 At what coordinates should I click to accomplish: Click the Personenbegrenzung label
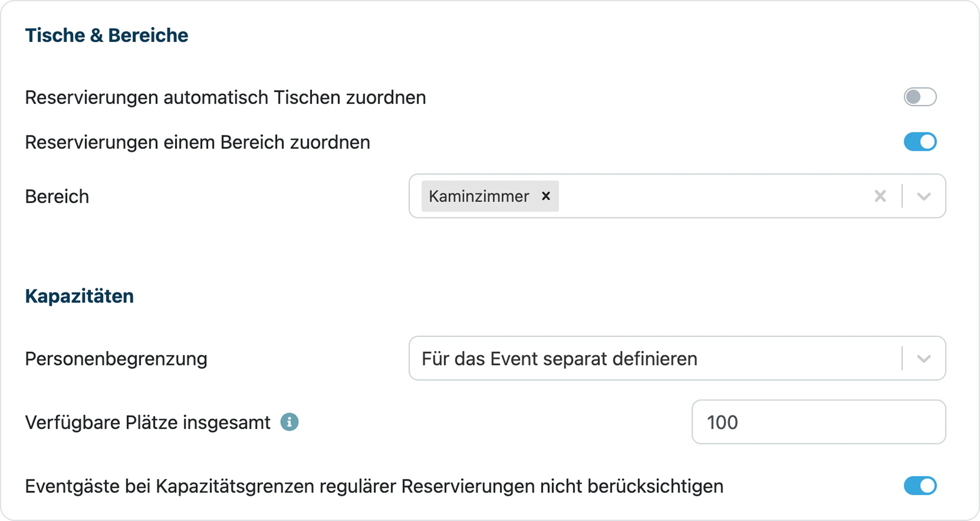pos(116,359)
